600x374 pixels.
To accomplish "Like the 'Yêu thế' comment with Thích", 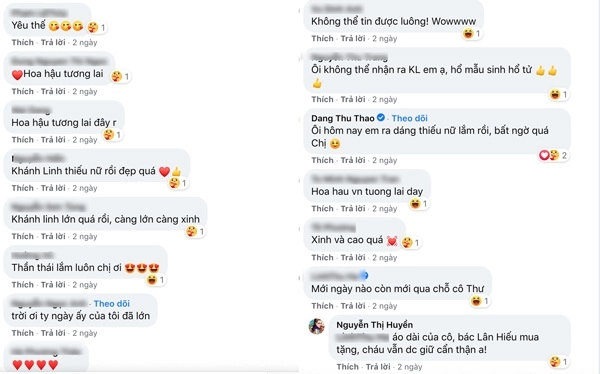I will click(x=23, y=42).
